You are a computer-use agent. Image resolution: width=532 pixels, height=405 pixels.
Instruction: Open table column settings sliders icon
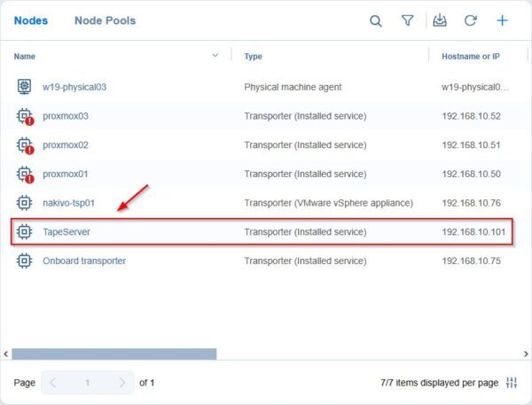(x=512, y=383)
